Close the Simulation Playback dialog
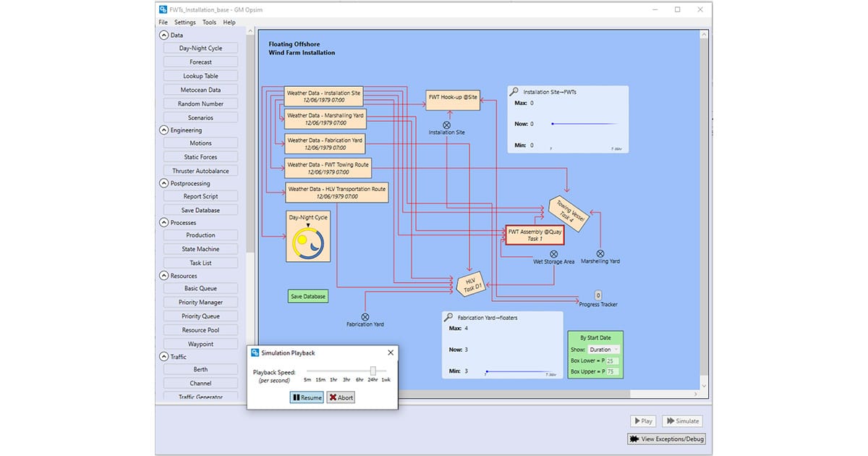Image resolution: width=868 pixels, height=456 pixels. (391, 352)
